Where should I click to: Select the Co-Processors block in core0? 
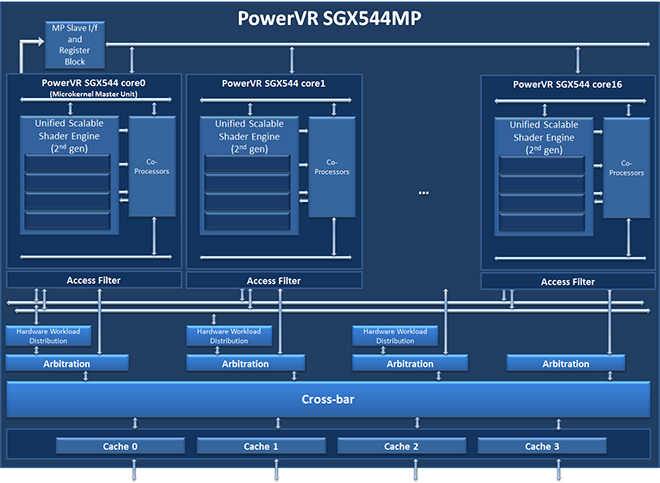pos(152,166)
